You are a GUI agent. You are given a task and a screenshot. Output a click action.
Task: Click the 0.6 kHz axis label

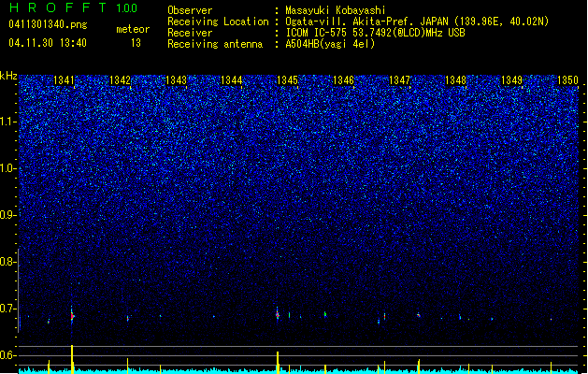tap(8, 355)
